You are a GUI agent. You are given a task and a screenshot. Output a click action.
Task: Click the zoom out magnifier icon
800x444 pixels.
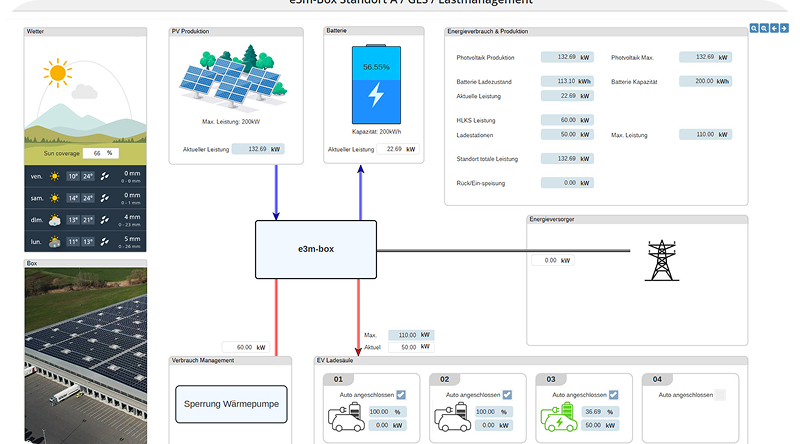tap(764, 29)
